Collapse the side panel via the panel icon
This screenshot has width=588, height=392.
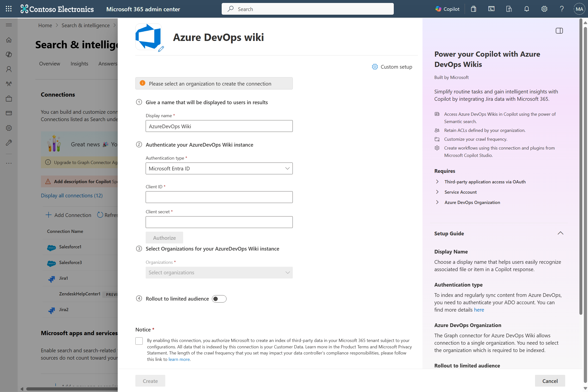pyautogui.click(x=559, y=31)
